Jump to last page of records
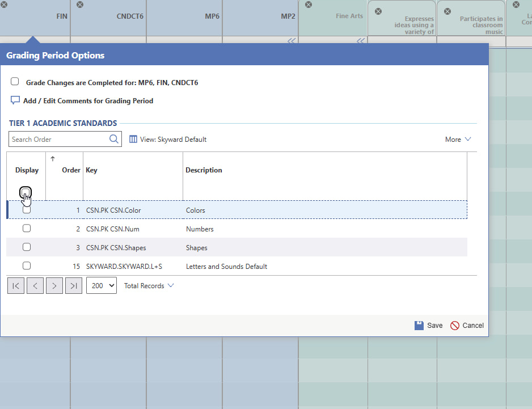Image resolution: width=532 pixels, height=409 pixels. 74,286
